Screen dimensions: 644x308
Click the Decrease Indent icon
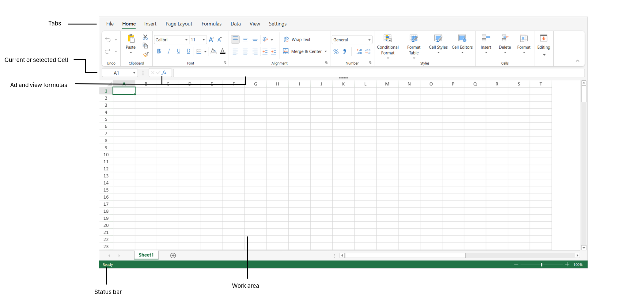(x=265, y=51)
